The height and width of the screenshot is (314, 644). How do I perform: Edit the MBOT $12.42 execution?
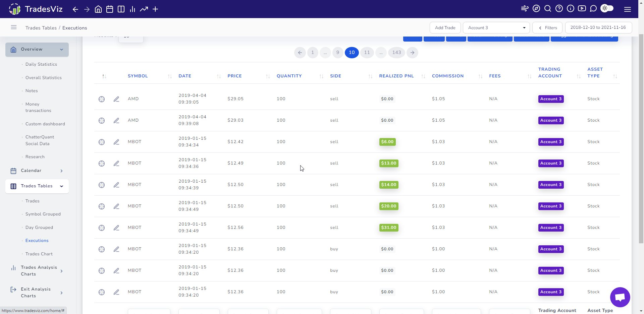116,142
